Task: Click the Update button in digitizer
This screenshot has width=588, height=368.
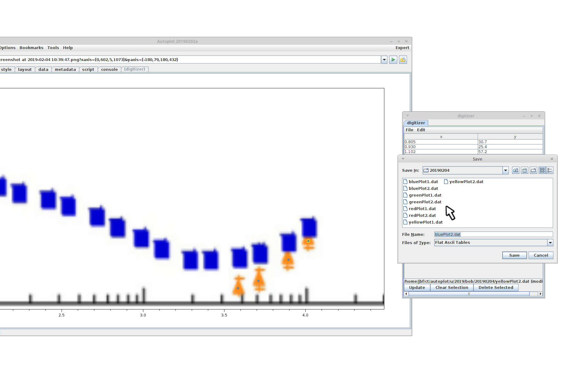Action: (x=417, y=288)
